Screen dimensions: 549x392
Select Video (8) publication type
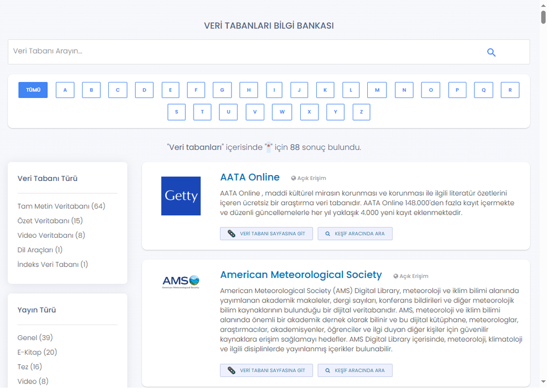click(33, 381)
